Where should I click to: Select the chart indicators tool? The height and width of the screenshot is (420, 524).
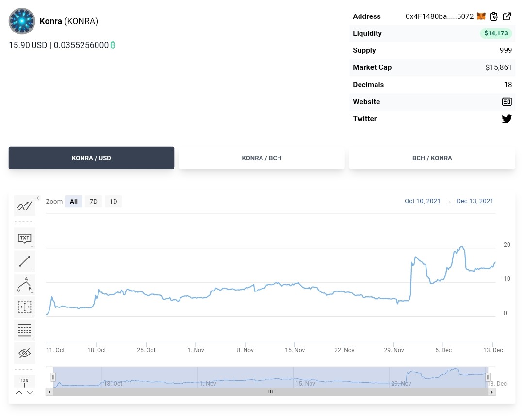(x=24, y=206)
